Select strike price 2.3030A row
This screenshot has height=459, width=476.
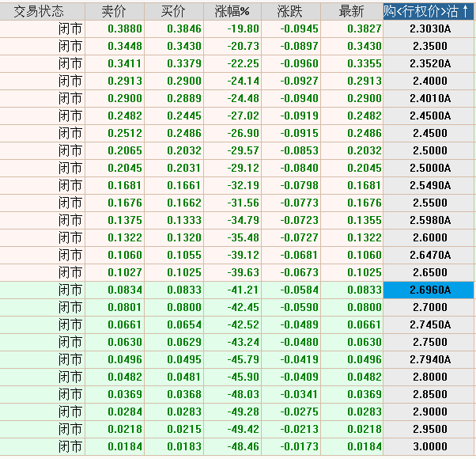click(429, 28)
